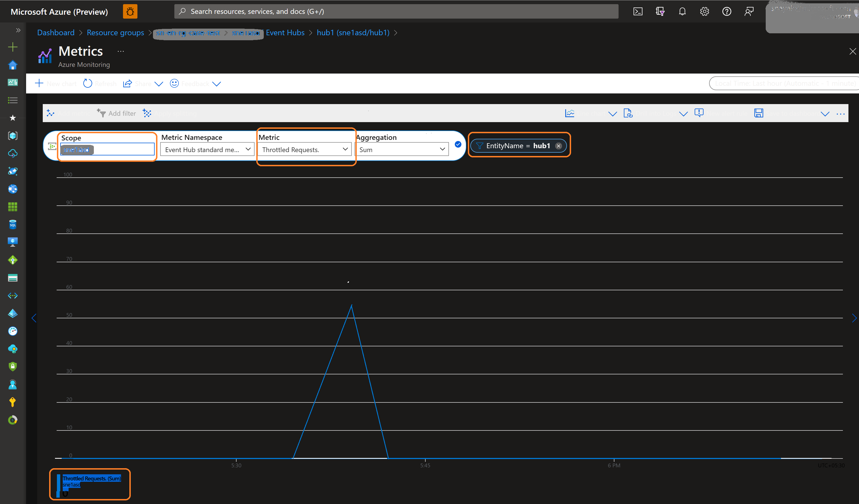Click Create a resource plus icon

[12, 47]
